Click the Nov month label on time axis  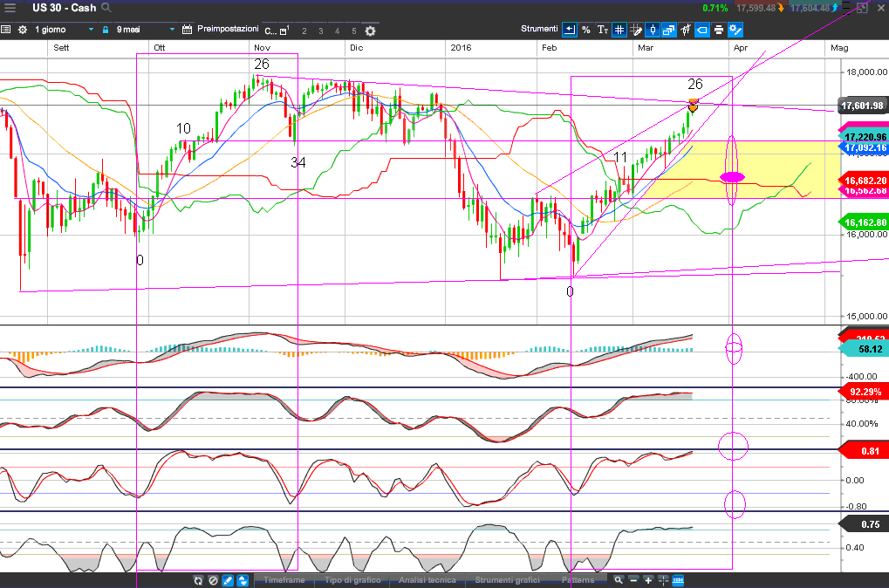click(262, 48)
